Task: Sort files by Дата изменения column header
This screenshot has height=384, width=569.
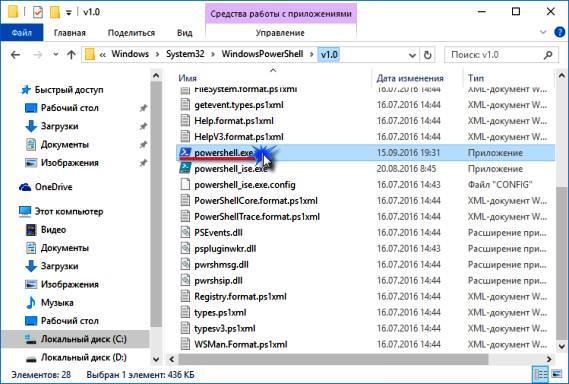Action: pyautogui.click(x=410, y=78)
